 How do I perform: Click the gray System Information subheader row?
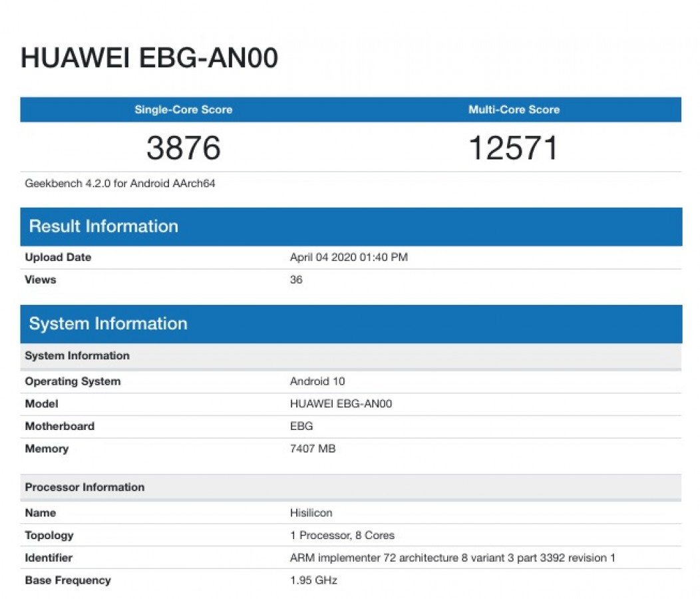coord(351,356)
